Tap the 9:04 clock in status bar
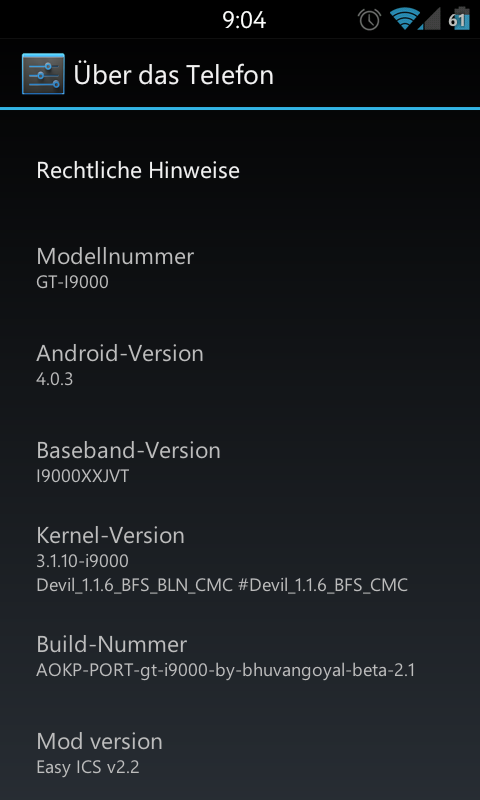This screenshot has width=480, height=800. pos(244,20)
